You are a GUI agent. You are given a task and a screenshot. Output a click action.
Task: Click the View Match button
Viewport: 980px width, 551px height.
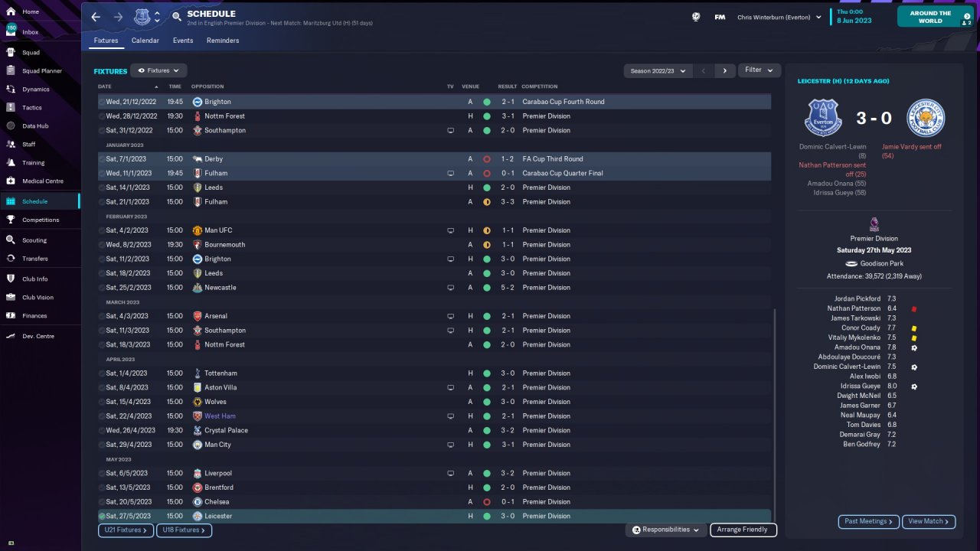pyautogui.click(x=929, y=522)
